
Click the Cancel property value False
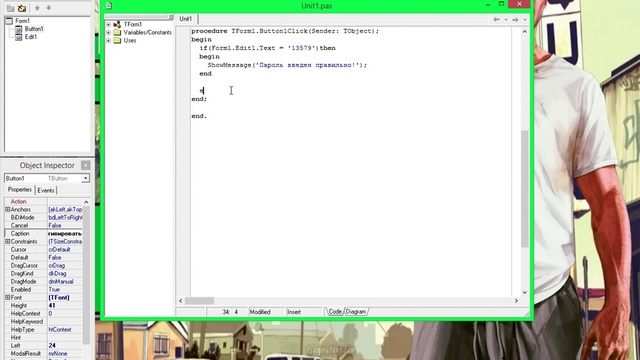[x=55, y=226]
